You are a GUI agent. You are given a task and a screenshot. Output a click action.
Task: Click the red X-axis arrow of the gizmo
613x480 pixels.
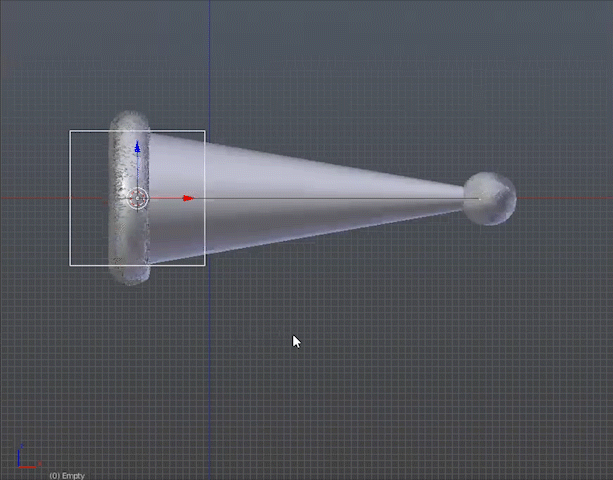(x=188, y=199)
